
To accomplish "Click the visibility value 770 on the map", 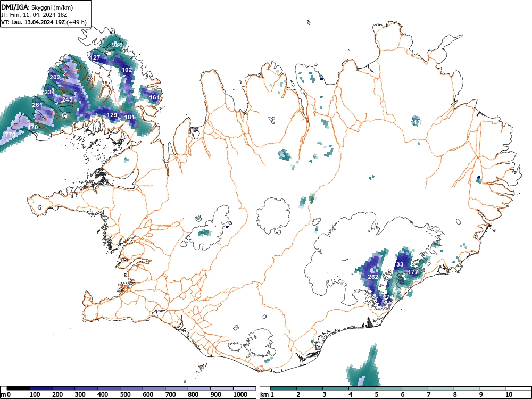I will 10,135.
